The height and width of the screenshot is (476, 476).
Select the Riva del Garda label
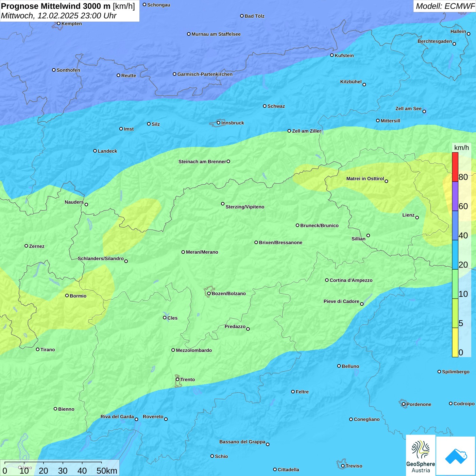tap(117, 417)
